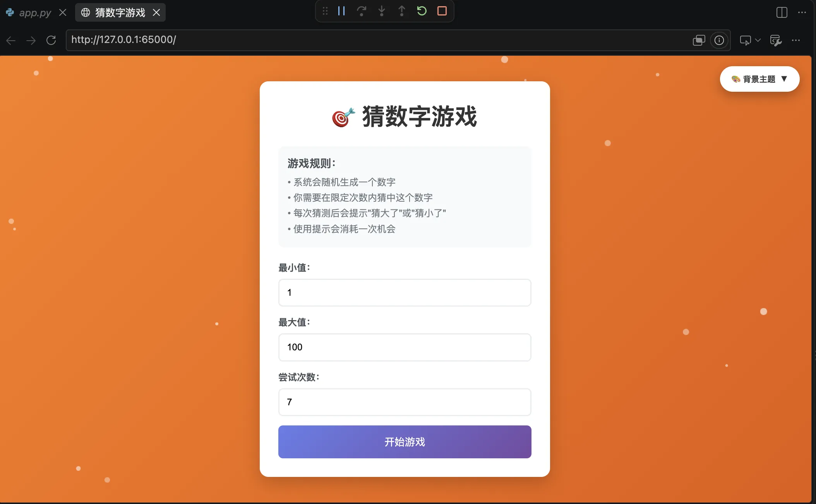Click rule about 猜大了 or 猜小了
The height and width of the screenshot is (504, 816).
367,213
